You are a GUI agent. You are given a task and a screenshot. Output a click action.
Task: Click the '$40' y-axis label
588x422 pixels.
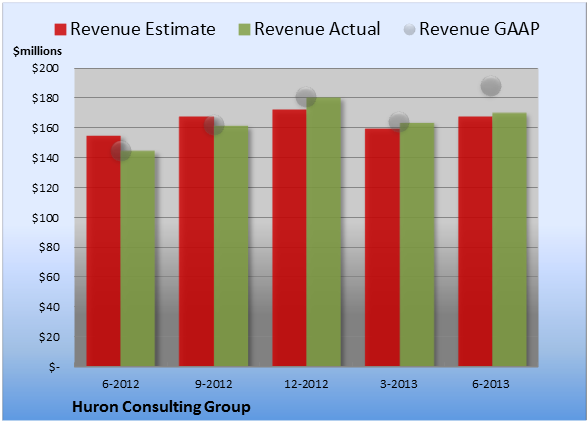pos(49,307)
